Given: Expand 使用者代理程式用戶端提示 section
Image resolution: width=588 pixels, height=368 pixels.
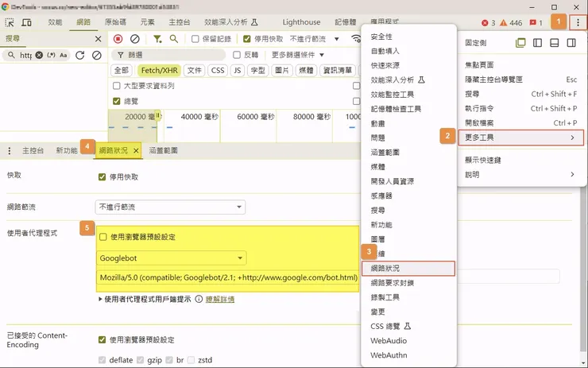Looking at the screenshot, I should coord(145,299).
